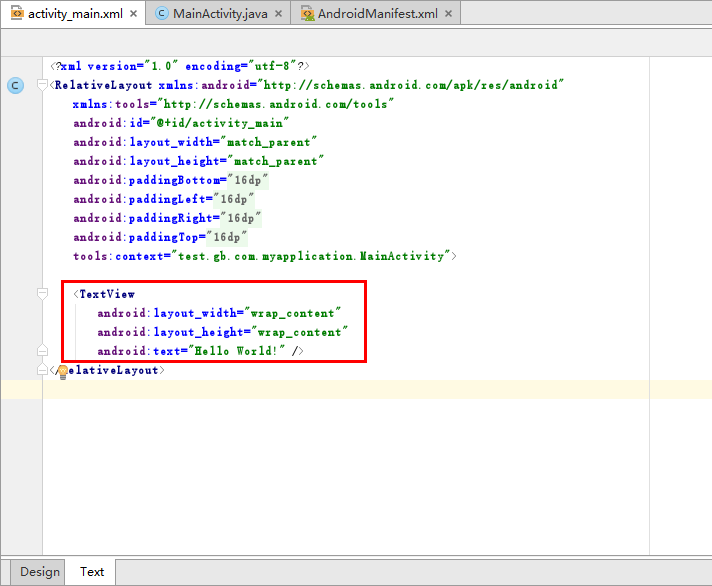Click the xmlns:android schema URL
This screenshot has width=712, height=586.
[x=410, y=85]
